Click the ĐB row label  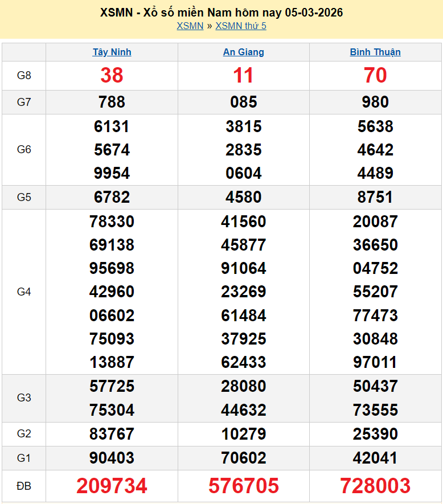[x=24, y=486]
